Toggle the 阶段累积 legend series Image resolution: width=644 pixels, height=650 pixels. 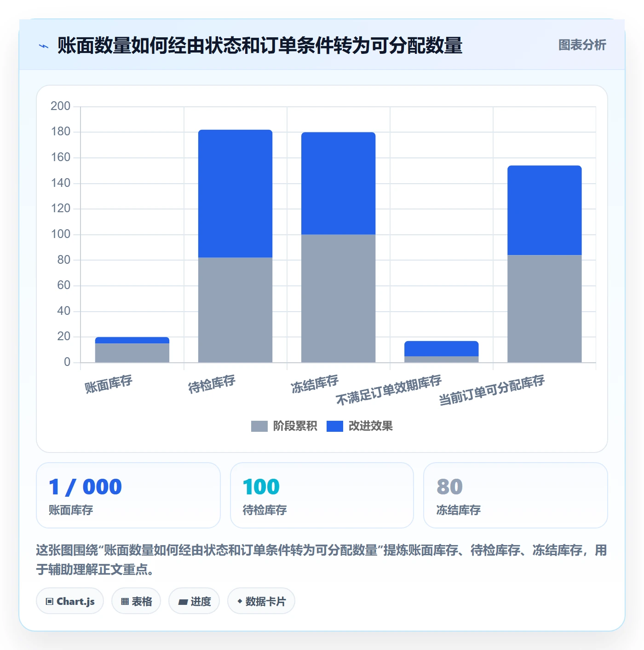click(284, 426)
